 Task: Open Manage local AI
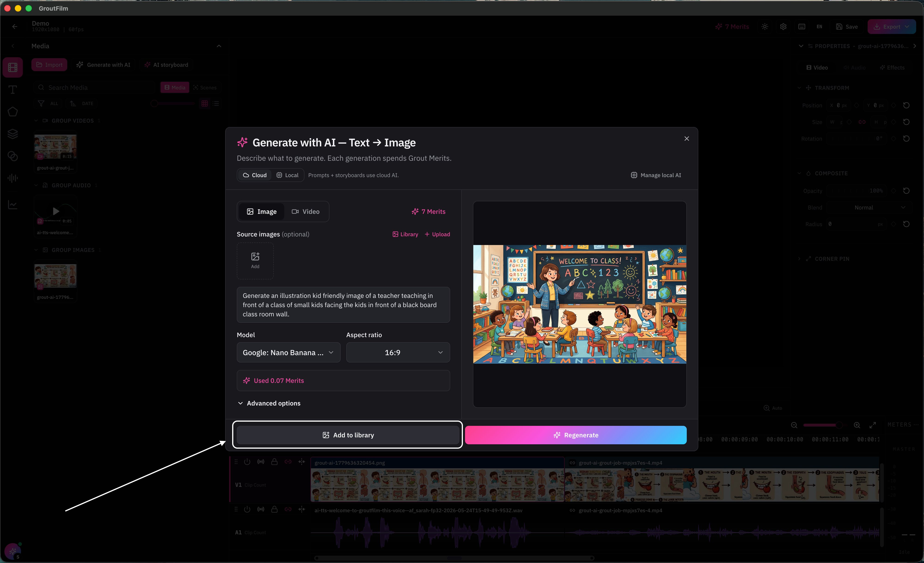point(656,175)
